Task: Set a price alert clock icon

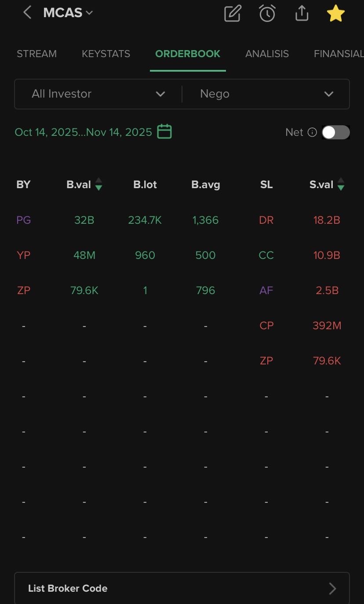Action: coord(267,14)
